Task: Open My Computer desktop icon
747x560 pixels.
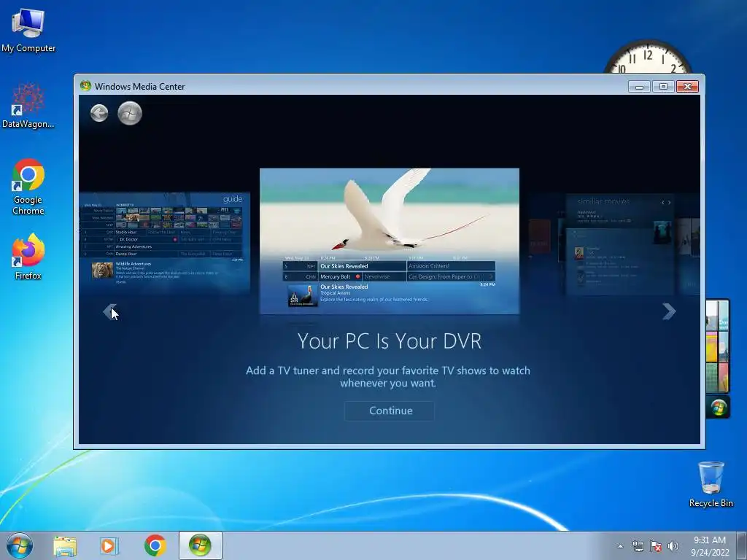Action: (28, 30)
